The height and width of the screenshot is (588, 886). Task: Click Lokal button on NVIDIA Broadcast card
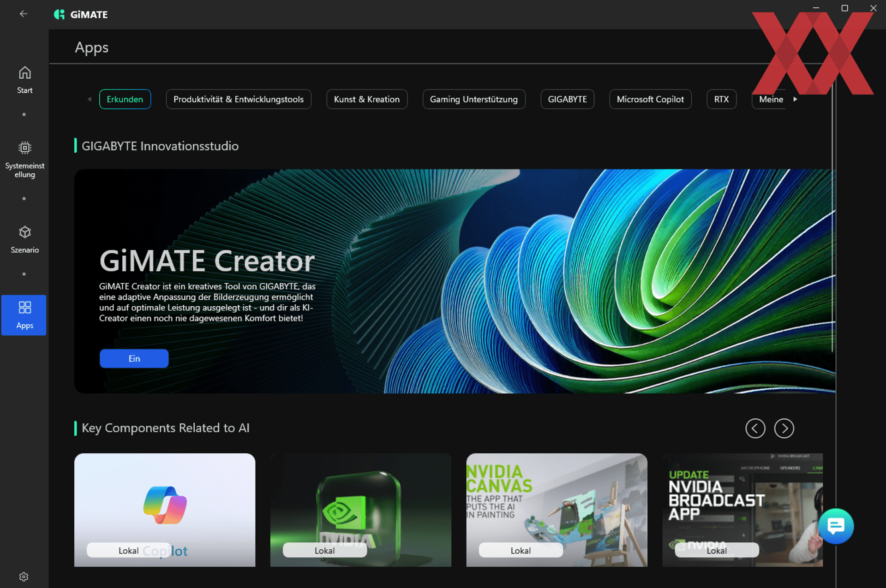point(717,550)
